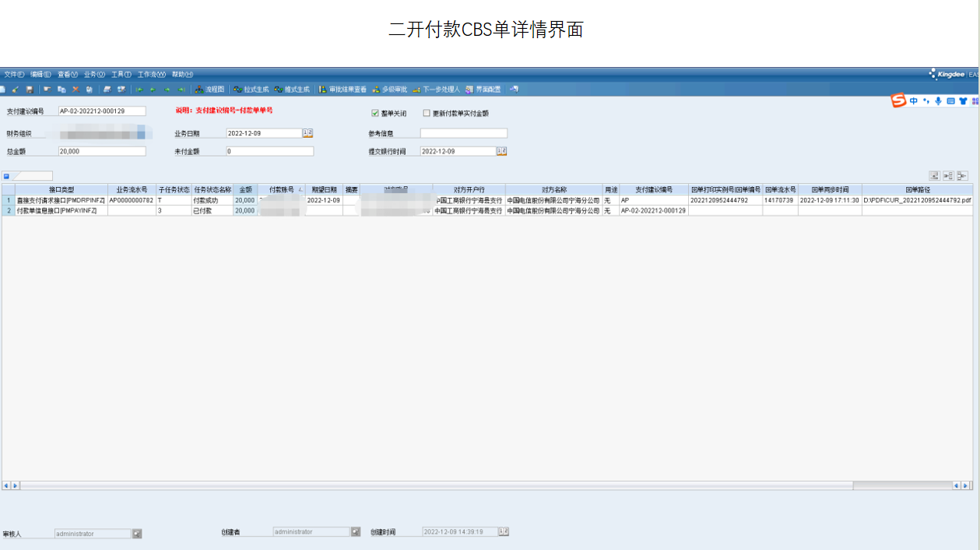
Task: Click 金额 column header
Action: pyautogui.click(x=245, y=189)
